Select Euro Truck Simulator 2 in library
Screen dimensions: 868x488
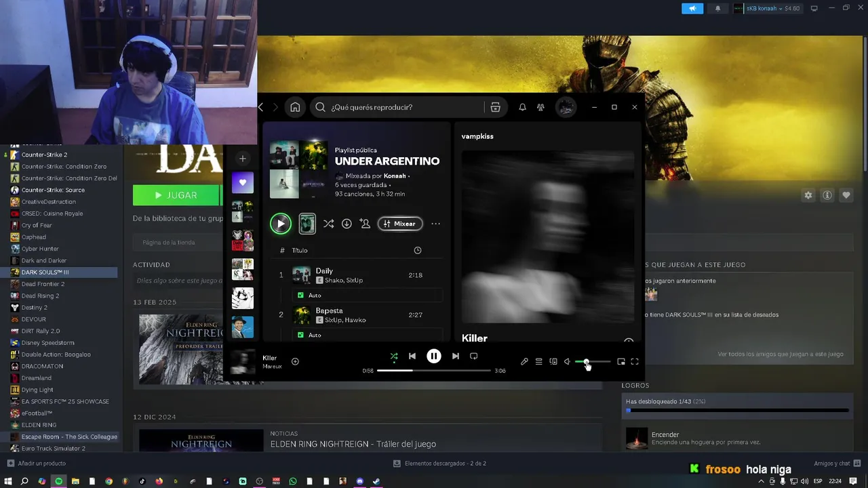[53, 449]
